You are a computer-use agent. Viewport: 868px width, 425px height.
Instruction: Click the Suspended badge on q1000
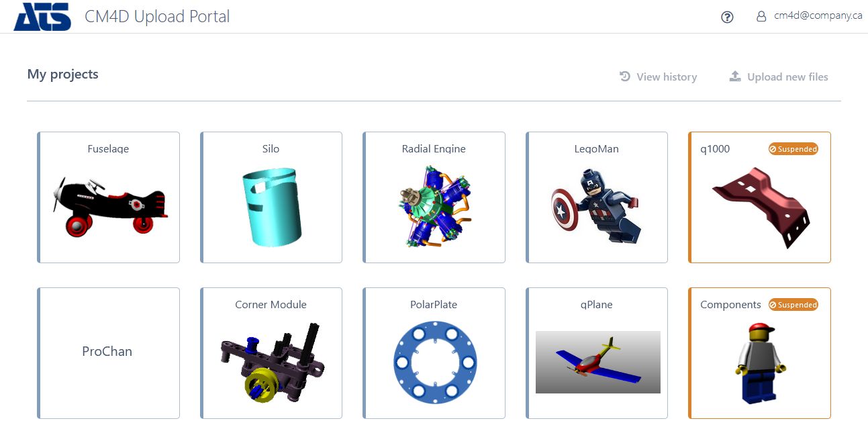[793, 149]
